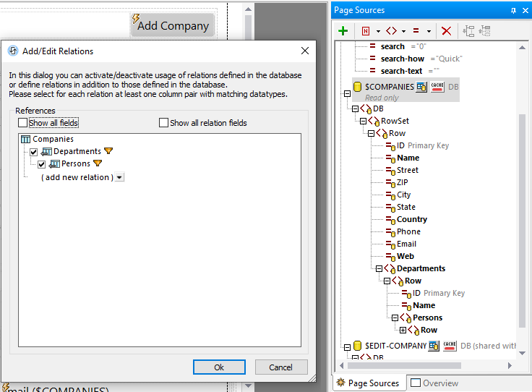
Task: Open the add element dropdown arrow in toolbar
Action: click(x=403, y=31)
